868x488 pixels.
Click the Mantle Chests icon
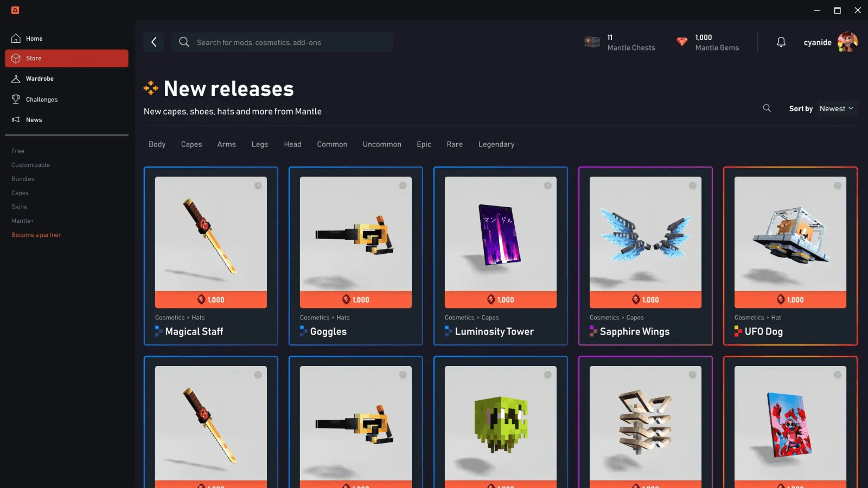click(592, 42)
